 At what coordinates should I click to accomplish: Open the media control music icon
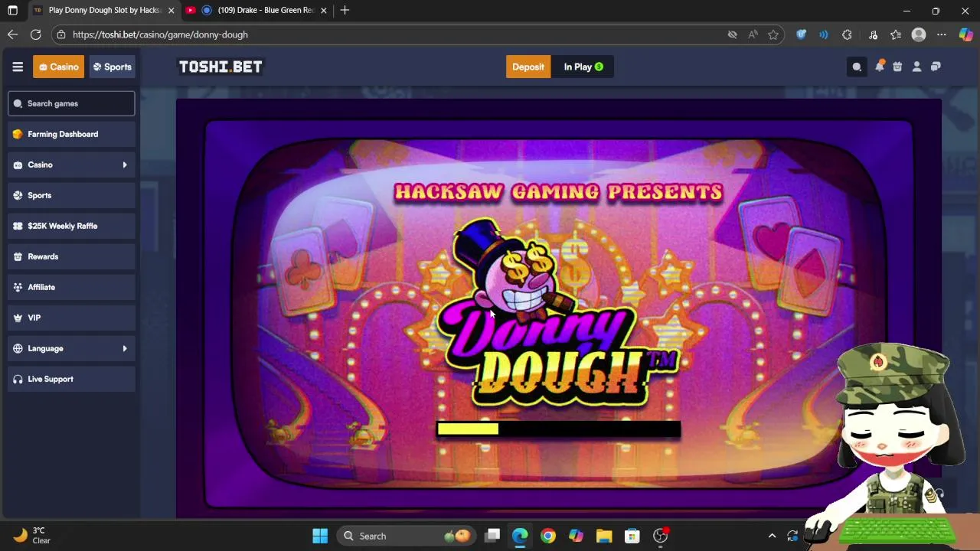[873, 34]
